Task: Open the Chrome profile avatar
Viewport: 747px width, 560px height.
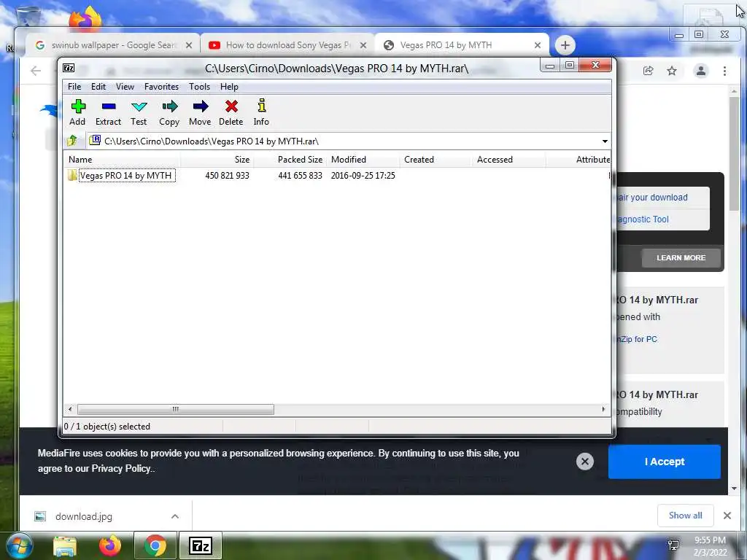Action: click(x=701, y=71)
